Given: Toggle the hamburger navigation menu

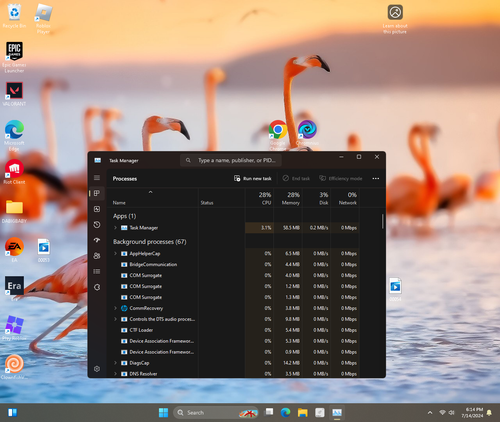Looking at the screenshot, I should [97, 178].
